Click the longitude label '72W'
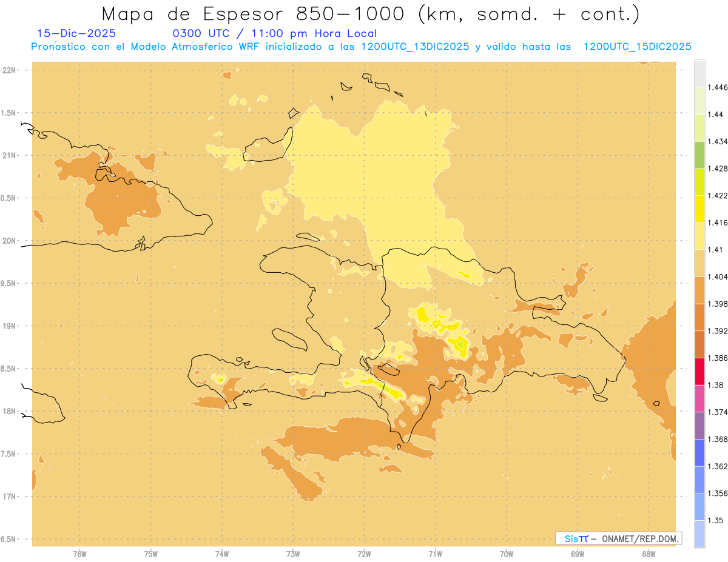This screenshot has height=562, width=728. point(364,554)
